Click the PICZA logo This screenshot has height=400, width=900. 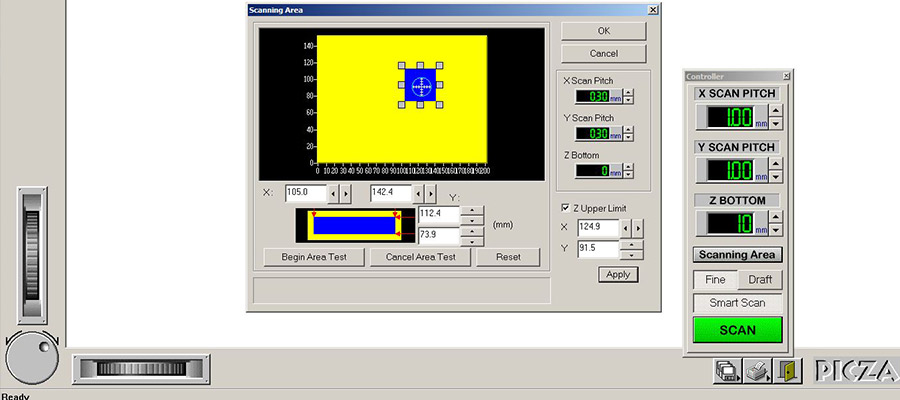[857, 371]
